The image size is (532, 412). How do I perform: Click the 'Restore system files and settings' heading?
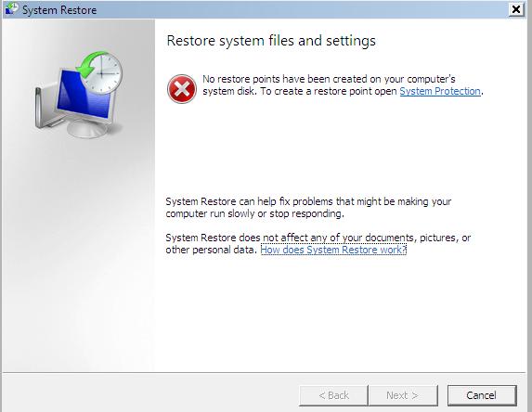(x=271, y=41)
